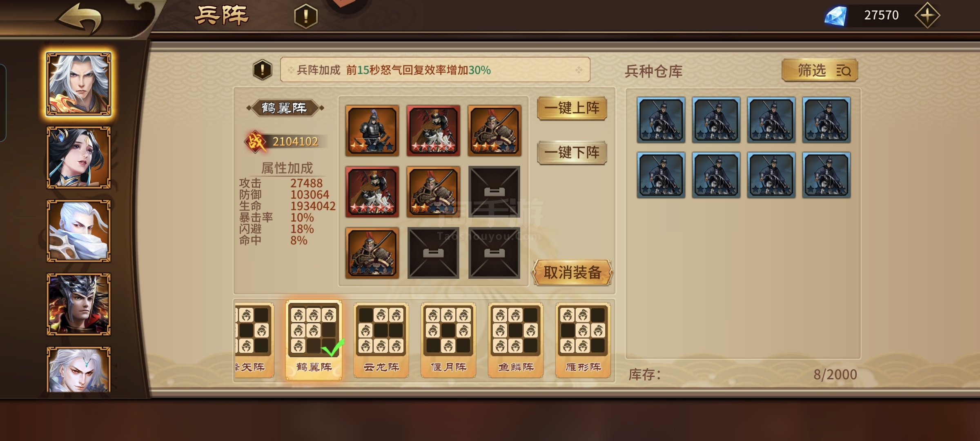This screenshot has width=980, height=441.
Task: Select the checked 鹤翼阵 formation
Action: [314, 340]
